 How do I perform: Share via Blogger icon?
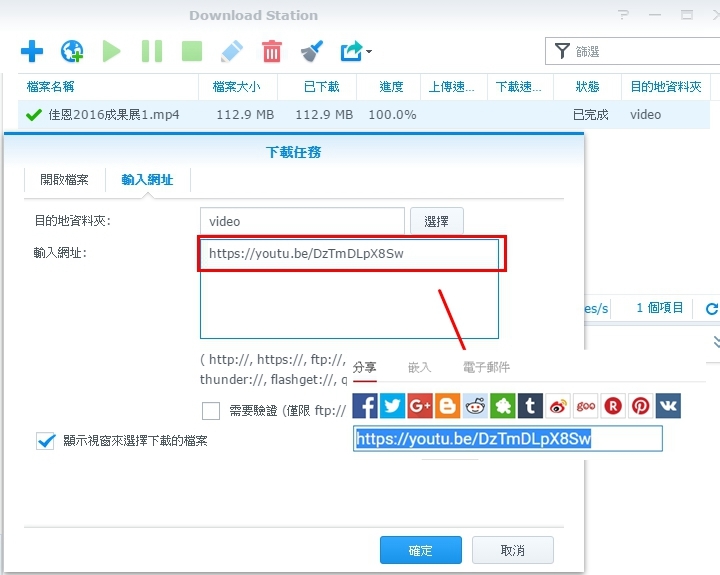pos(448,406)
